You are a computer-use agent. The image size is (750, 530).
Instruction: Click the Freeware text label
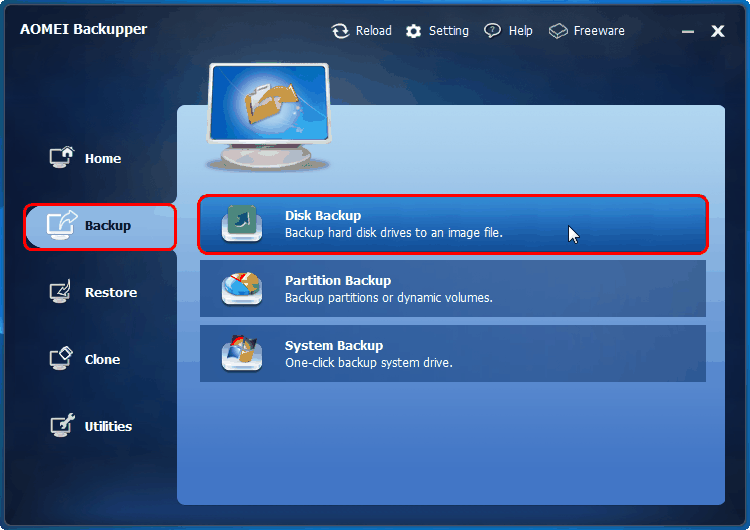click(x=599, y=31)
